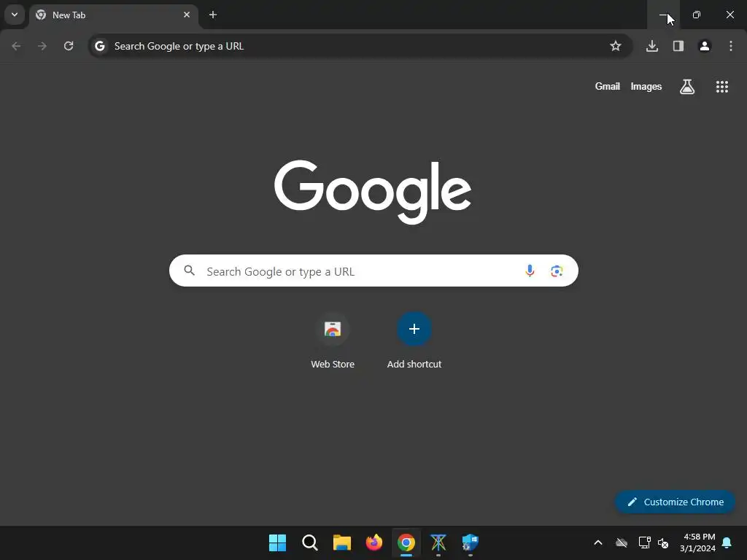Click the OneDrive cloud tray icon
Screen dimensions: 747x560
pyautogui.click(x=622, y=542)
